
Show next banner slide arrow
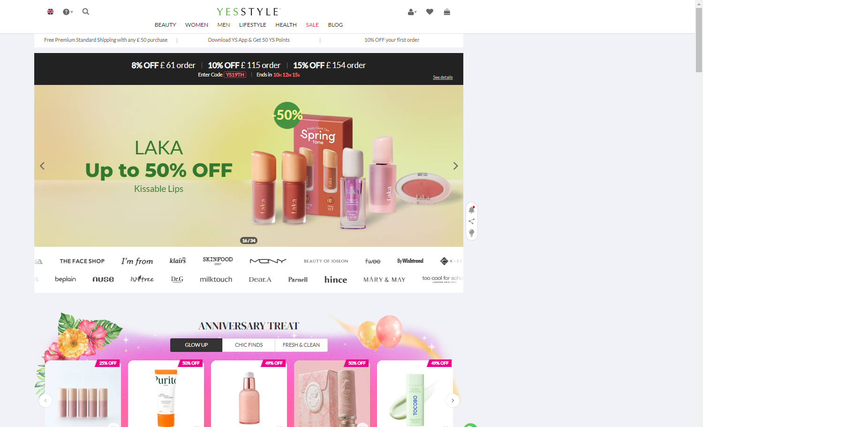click(x=455, y=166)
